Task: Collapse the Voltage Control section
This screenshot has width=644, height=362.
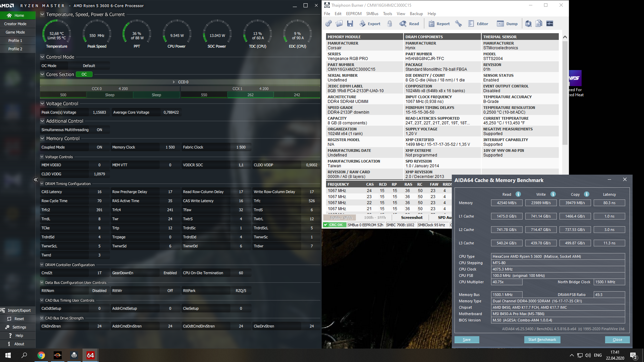Action: (42, 104)
